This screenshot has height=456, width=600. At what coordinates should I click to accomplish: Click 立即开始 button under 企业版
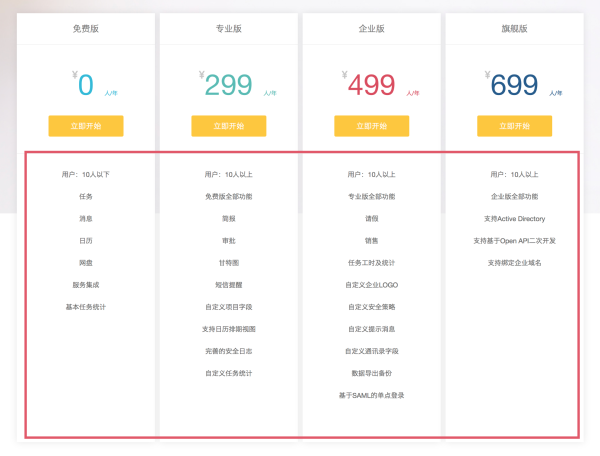[372, 126]
